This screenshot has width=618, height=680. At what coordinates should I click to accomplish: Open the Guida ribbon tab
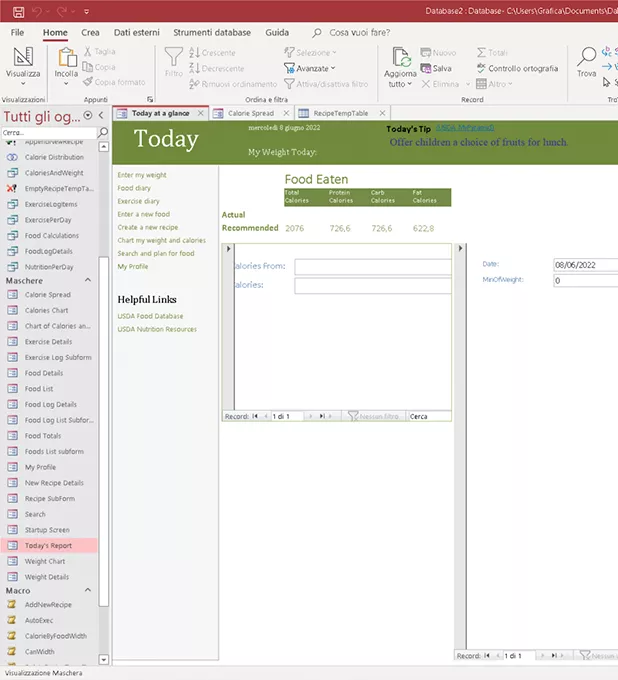pyautogui.click(x=277, y=33)
